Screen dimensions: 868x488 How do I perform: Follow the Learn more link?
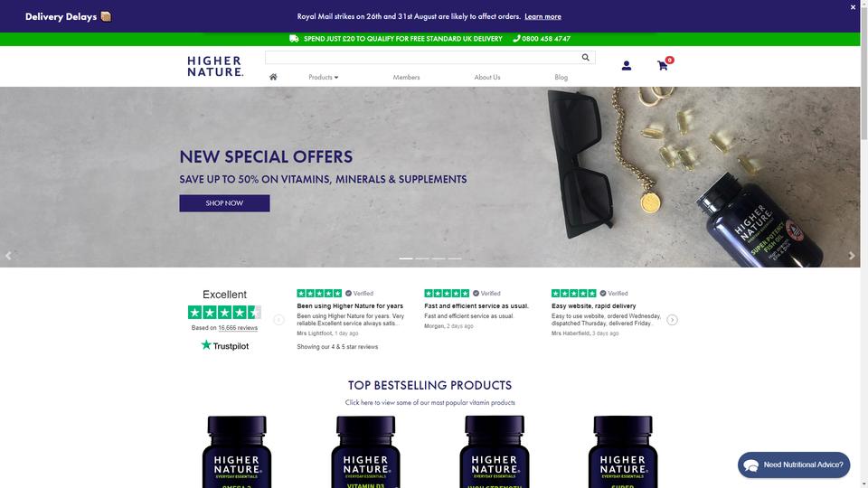(x=542, y=16)
